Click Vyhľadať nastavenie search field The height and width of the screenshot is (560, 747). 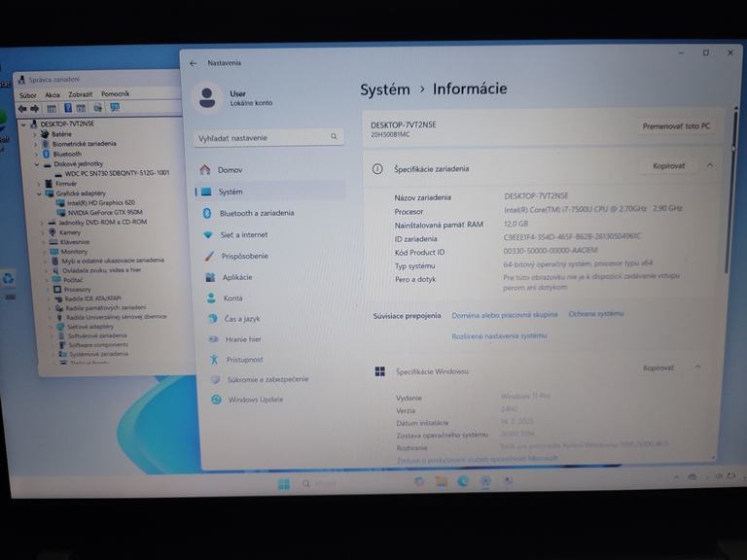[268, 137]
